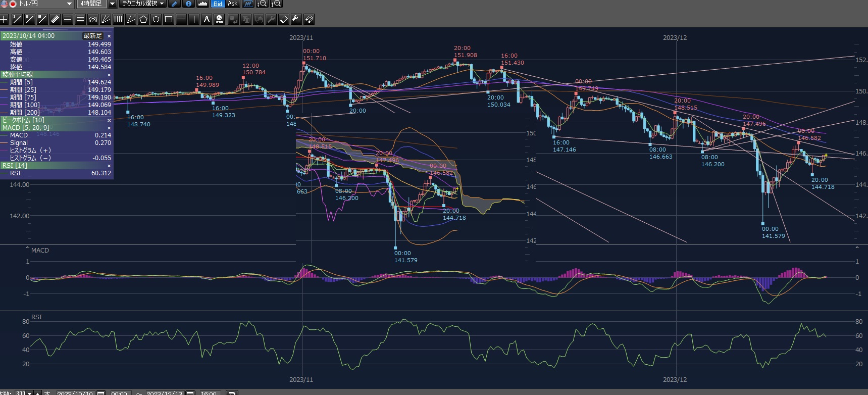Remove the RSI [14] indicator row
The height and width of the screenshot is (395, 868).
click(109, 166)
